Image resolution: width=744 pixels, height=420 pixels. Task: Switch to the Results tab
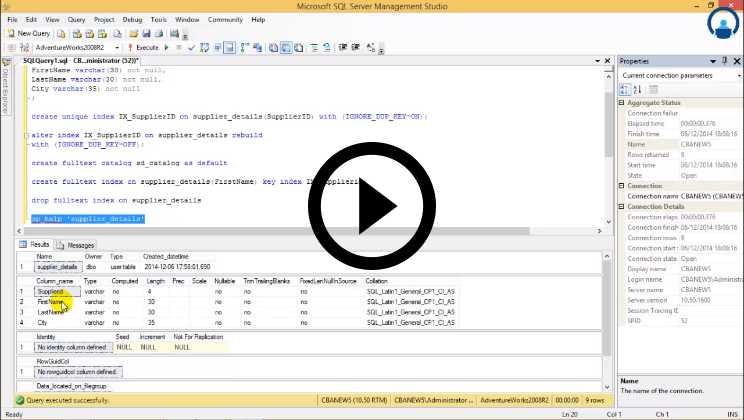point(35,244)
